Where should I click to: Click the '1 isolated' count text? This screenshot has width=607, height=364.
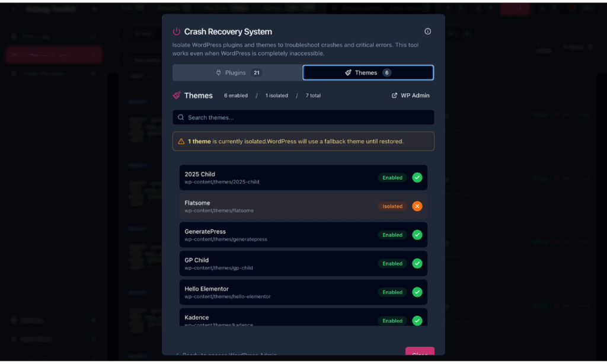(276, 95)
